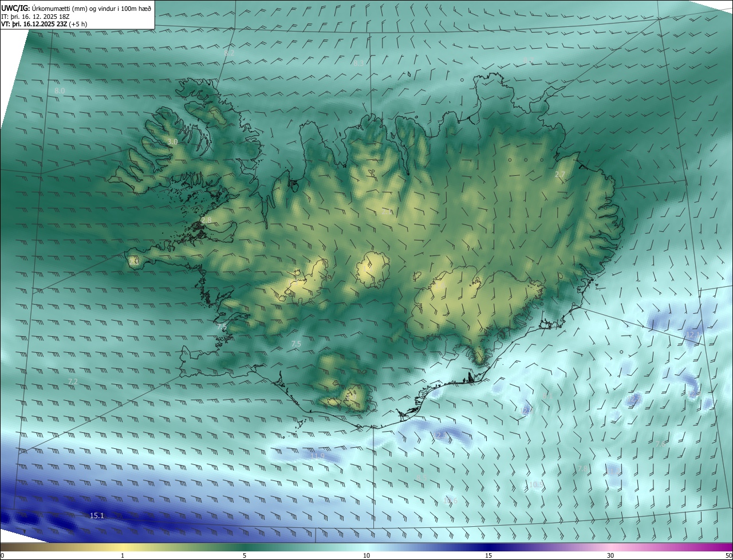Click the '11.9' value label south of the coast
Viewport: 733px width, 560px height.
318,456
